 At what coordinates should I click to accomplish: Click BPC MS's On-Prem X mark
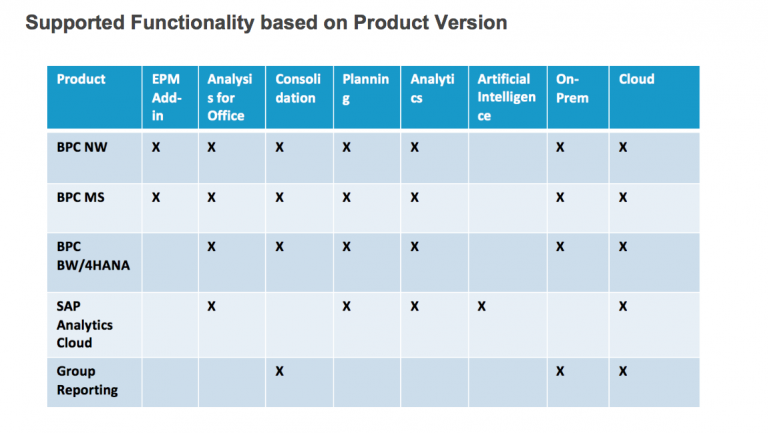click(560, 197)
